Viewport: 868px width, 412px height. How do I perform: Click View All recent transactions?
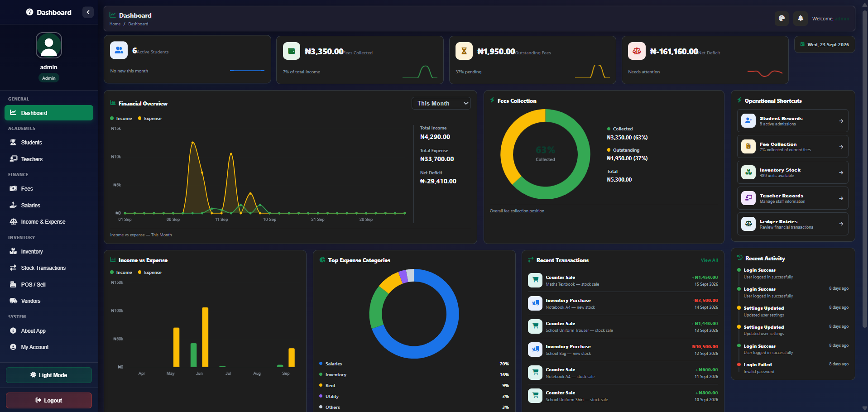click(x=709, y=260)
